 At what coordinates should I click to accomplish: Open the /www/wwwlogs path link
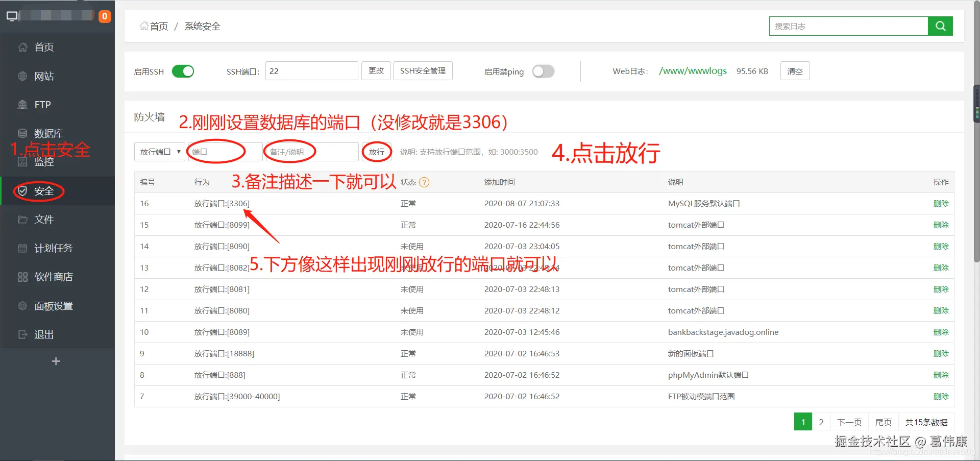[x=693, y=71]
